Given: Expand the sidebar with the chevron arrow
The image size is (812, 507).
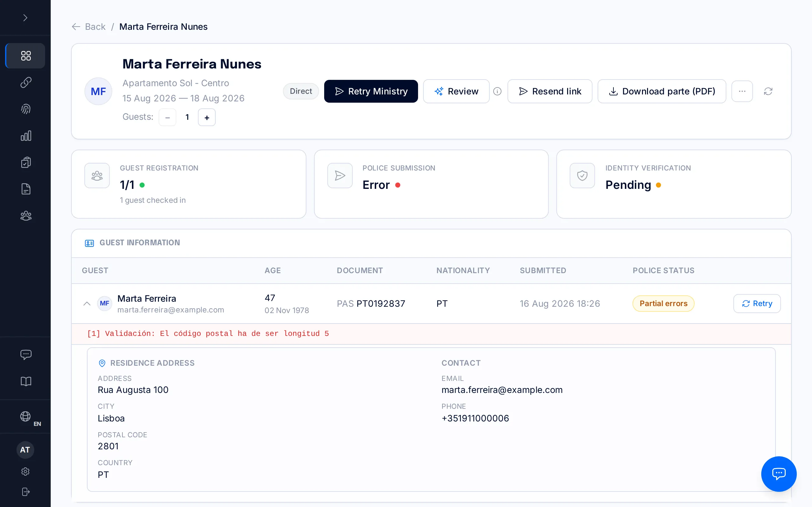Looking at the screenshot, I should pyautogui.click(x=25, y=18).
